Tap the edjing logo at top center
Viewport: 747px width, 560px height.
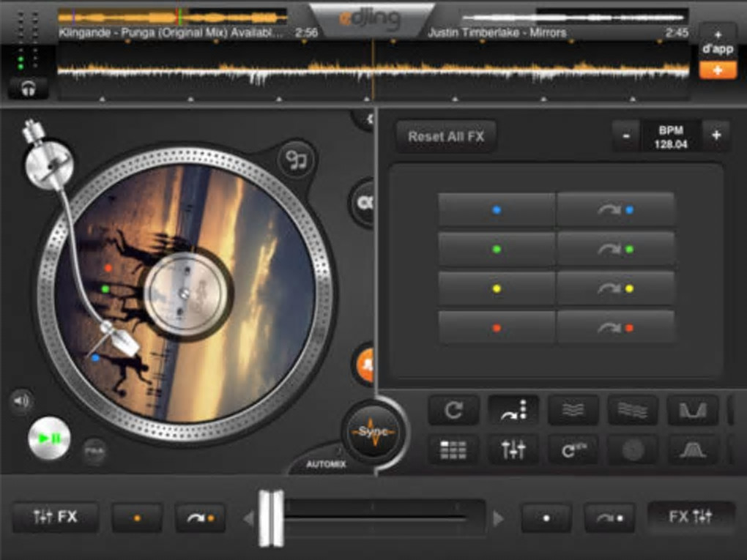[x=371, y=19]
